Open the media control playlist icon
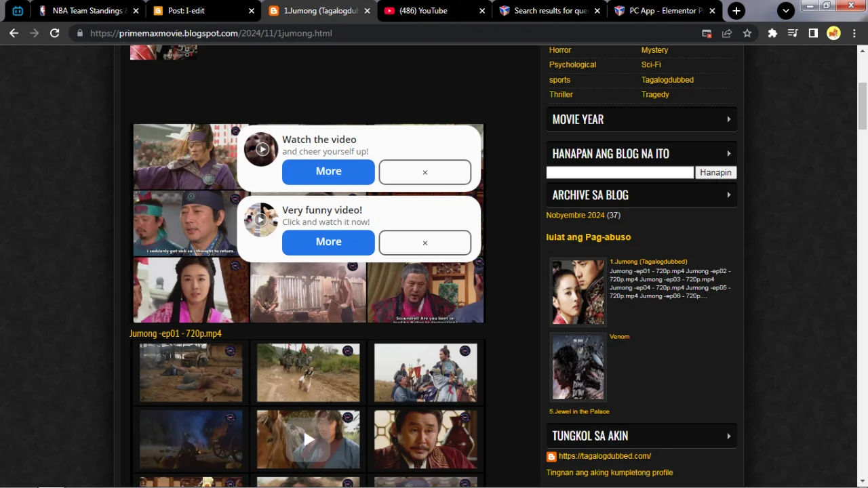This screenshot has height=488, width=868. [x=793, y=33]
